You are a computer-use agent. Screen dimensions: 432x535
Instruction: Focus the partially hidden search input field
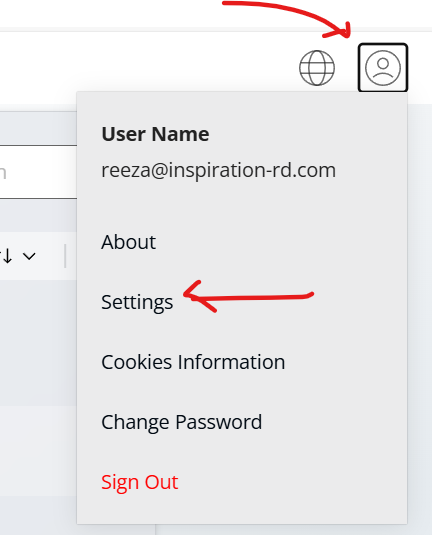(x=38, y=172)
